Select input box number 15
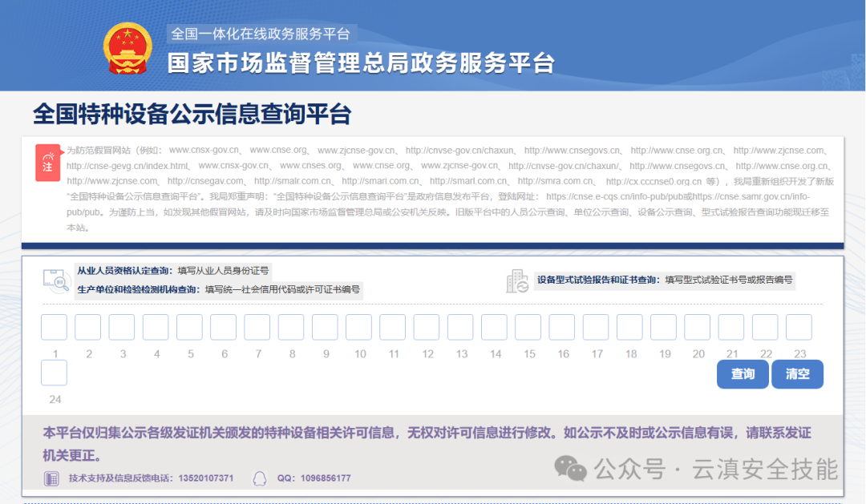 (528, 328)
